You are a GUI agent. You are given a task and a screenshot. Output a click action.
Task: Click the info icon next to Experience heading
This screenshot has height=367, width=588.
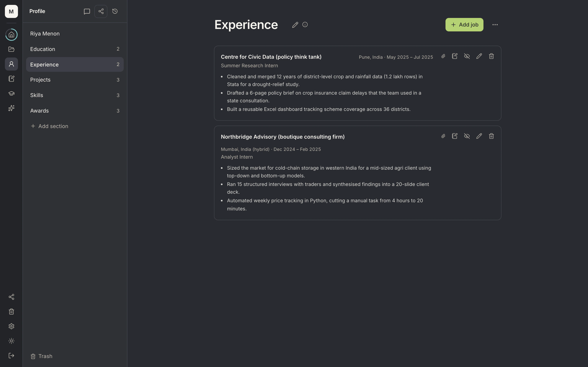[305, 25]
